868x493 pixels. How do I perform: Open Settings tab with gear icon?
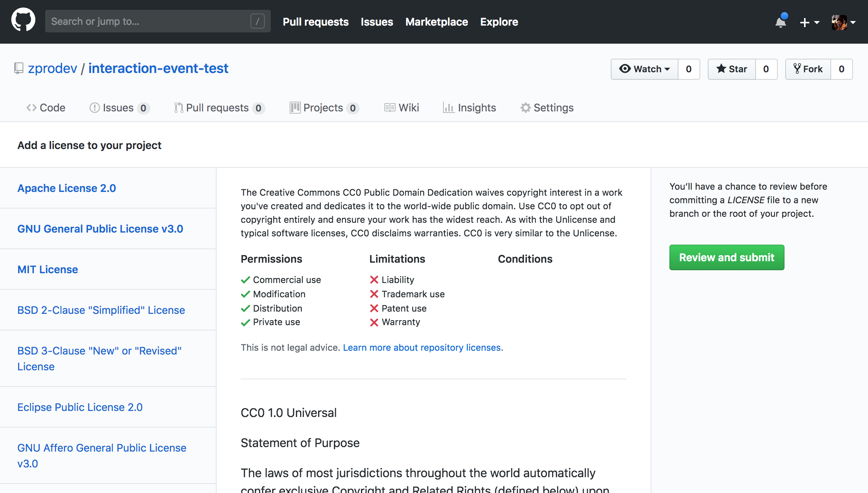(x=547, y=108)
